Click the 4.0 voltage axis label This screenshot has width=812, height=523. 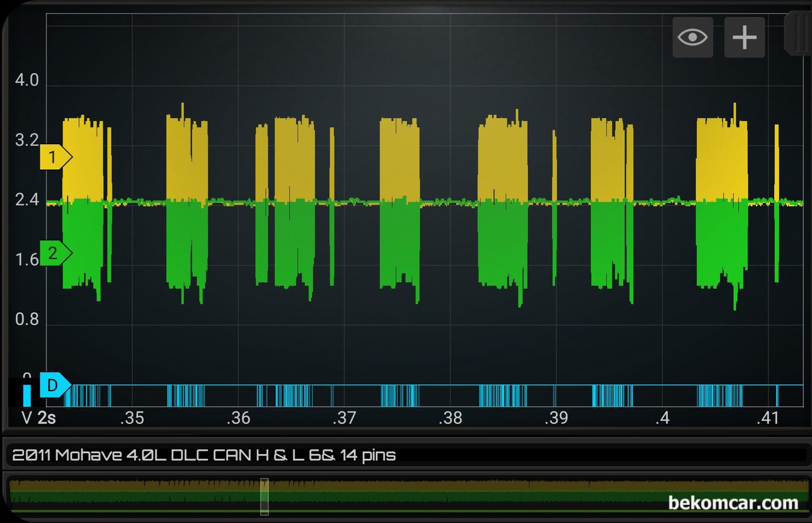[x=27, y=80]
